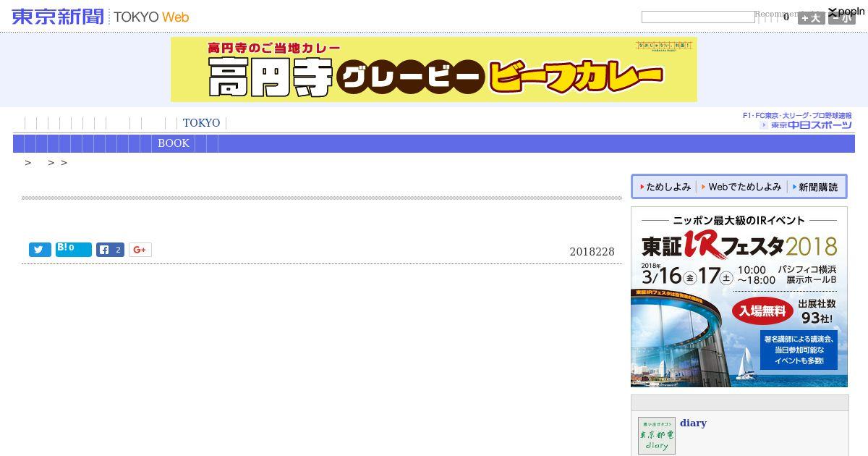Click the ためしよみ trial reading link
The width and height of the screenshot is (868, 456).
[x=665, y=187]
